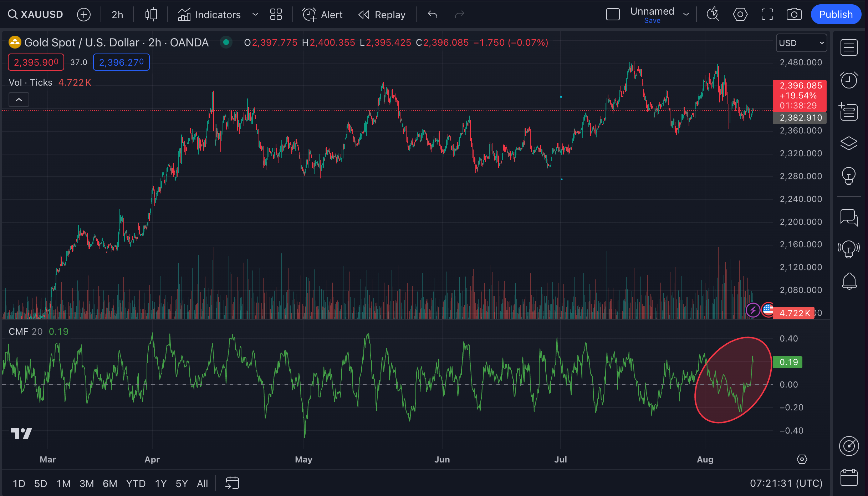This screenshot has height=496, width=868.
Task: Open the Indicators favorites dropdown arrow
Action: (255, 15)
